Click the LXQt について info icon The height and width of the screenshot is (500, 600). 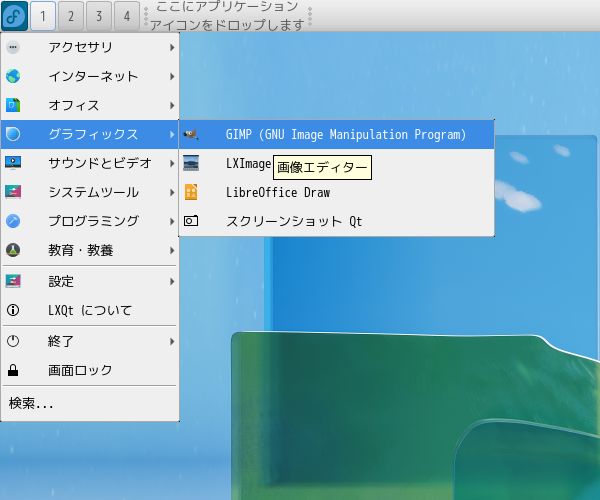pos(13,310)
